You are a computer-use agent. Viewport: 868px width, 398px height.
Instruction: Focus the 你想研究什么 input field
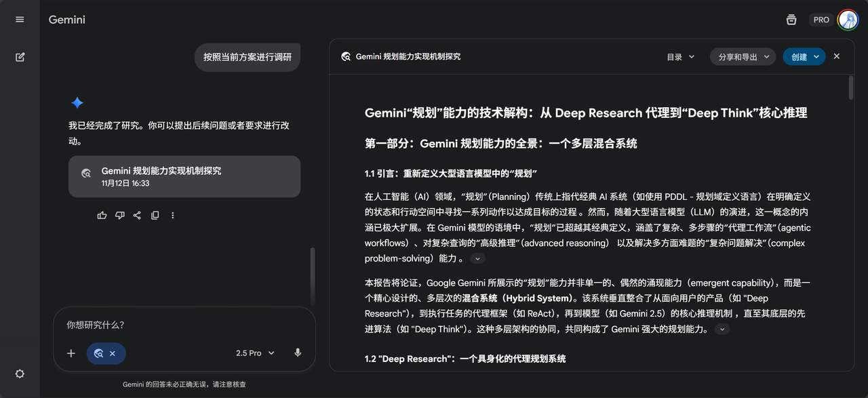coord(184,325)
